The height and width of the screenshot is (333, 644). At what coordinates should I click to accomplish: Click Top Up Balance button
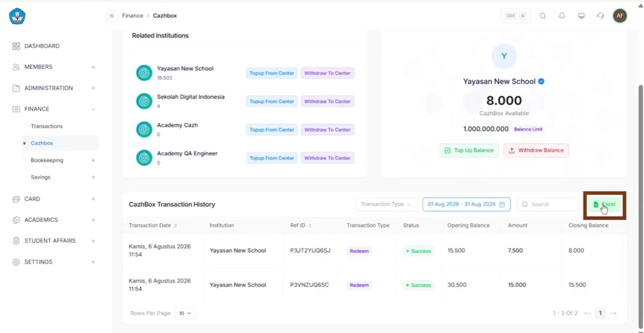[x=469, y=151]
